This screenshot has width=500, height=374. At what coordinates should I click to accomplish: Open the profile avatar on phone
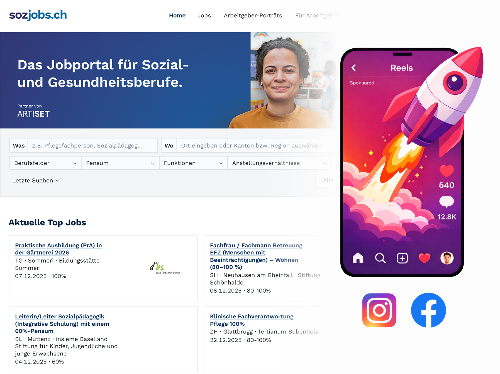tap(447, 258)
